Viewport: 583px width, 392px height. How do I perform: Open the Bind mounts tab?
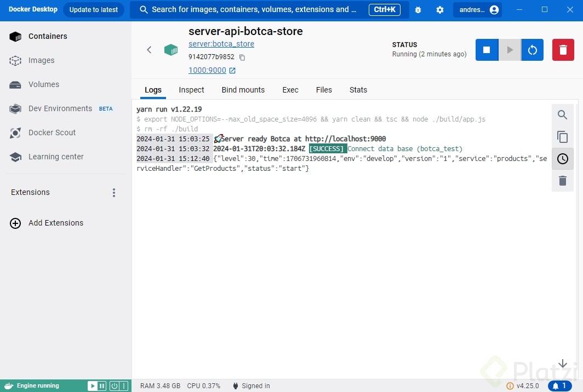pyautogui.click(x=243, y=90)
